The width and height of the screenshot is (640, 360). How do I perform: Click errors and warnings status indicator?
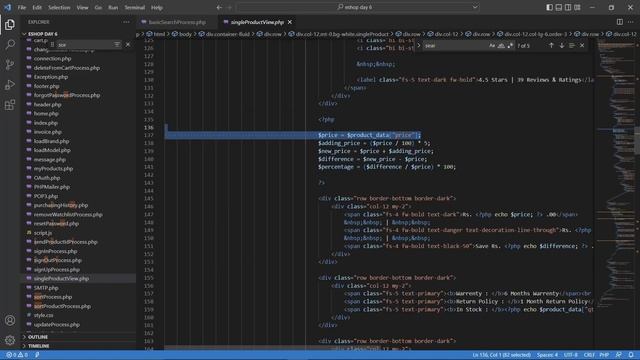pos(17,355)
